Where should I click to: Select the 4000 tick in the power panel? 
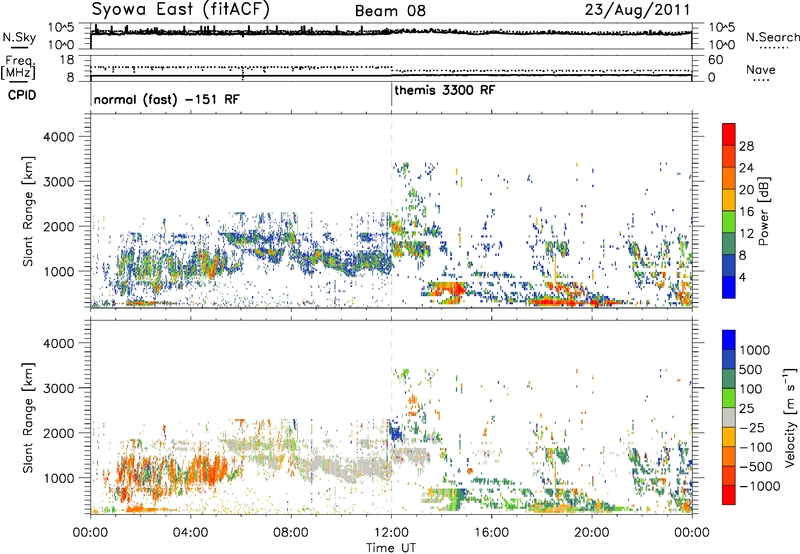click(58, 137)
